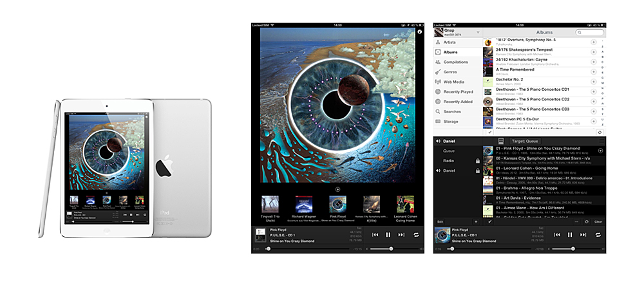
Task: Add Bachelor No. 2 to queue
Action: tap(594, 82)
